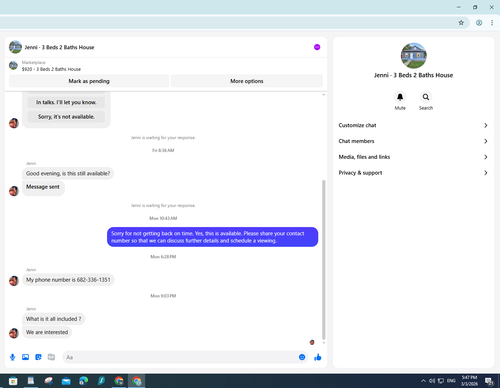The width and height of the screenshot is (500, 388).
Task: Mute the conversation with the bell icon
Action: click(x=400, y=97)
